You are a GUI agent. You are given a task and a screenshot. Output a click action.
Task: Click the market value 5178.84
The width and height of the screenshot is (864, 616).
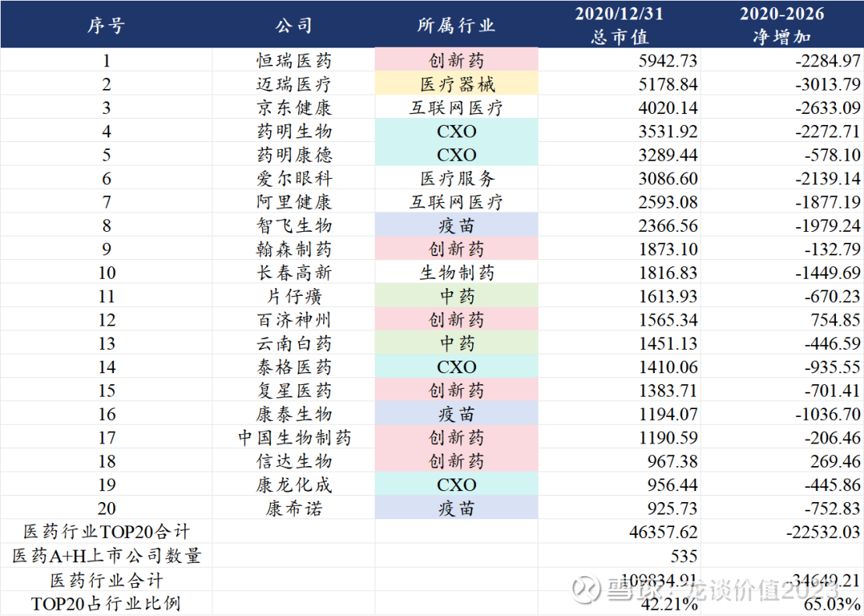pos(668,84)
